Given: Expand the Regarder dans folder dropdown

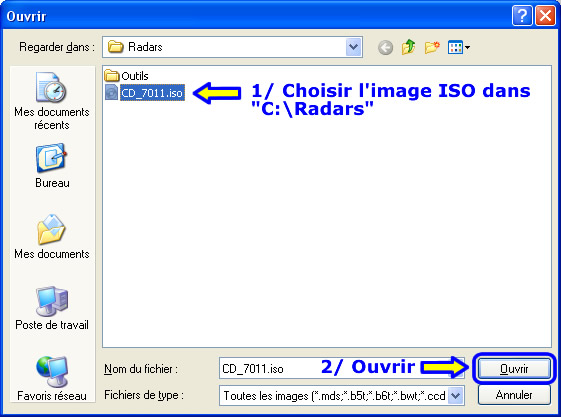Looking at the screenshot, I should 353,47.
